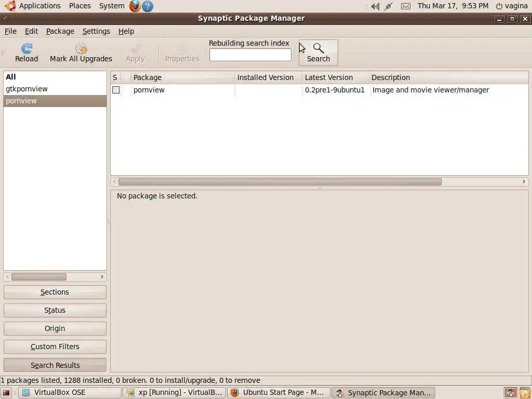Click the Status filter button
532x399 pixels.
(55, 311)
